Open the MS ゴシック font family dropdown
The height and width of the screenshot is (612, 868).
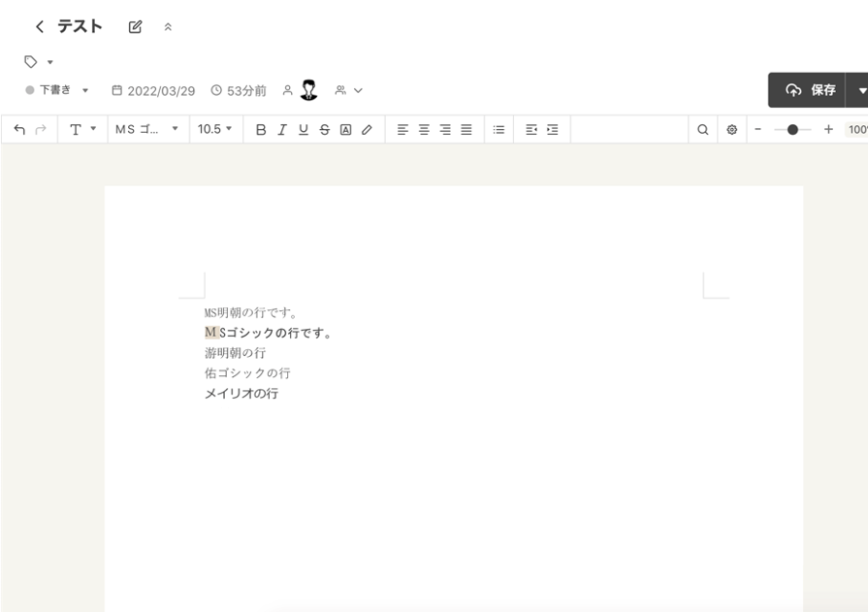(147, 129)
